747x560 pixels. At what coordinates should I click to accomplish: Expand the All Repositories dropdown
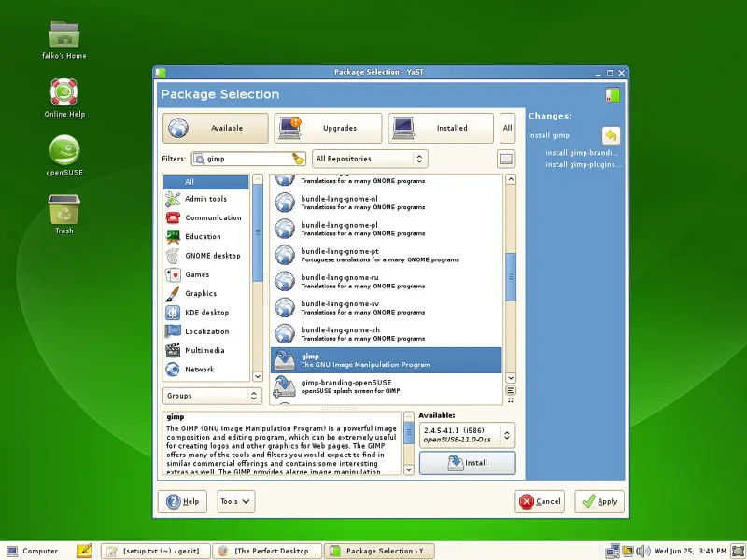[x=370, y=159]
